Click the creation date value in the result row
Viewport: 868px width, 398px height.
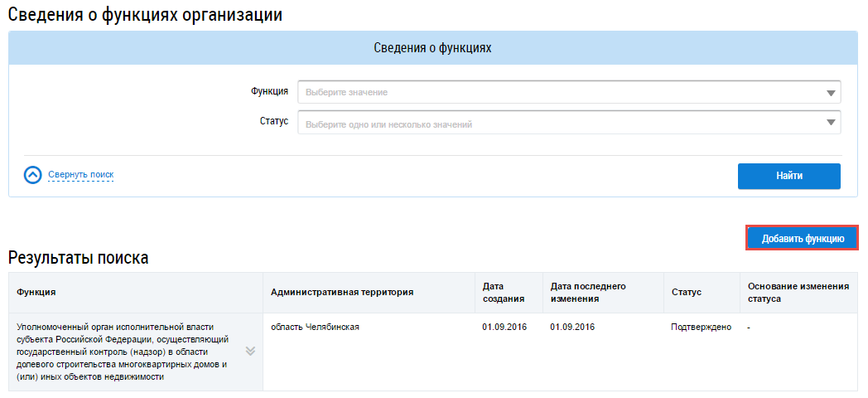tap(504, 328)
